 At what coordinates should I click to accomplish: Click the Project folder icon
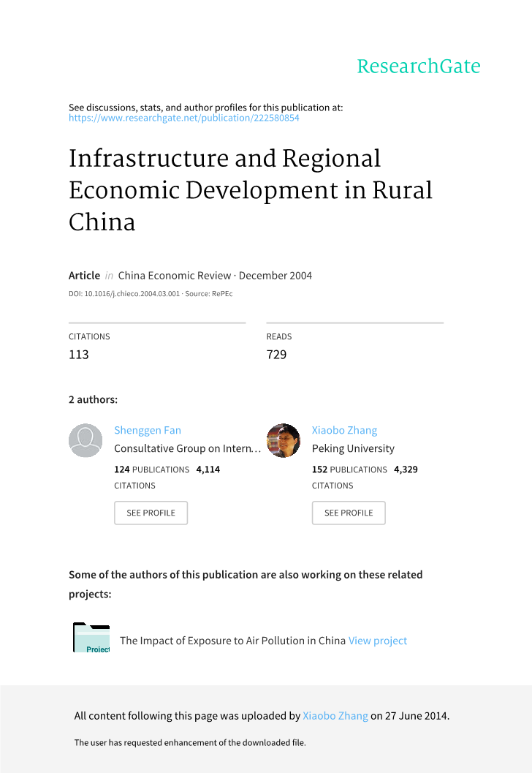91,638
